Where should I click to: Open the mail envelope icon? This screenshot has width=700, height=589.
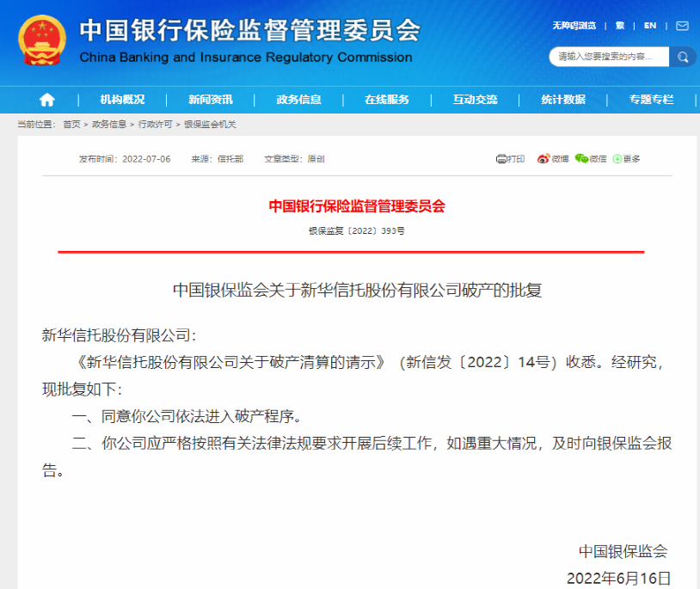coord(682,26)
